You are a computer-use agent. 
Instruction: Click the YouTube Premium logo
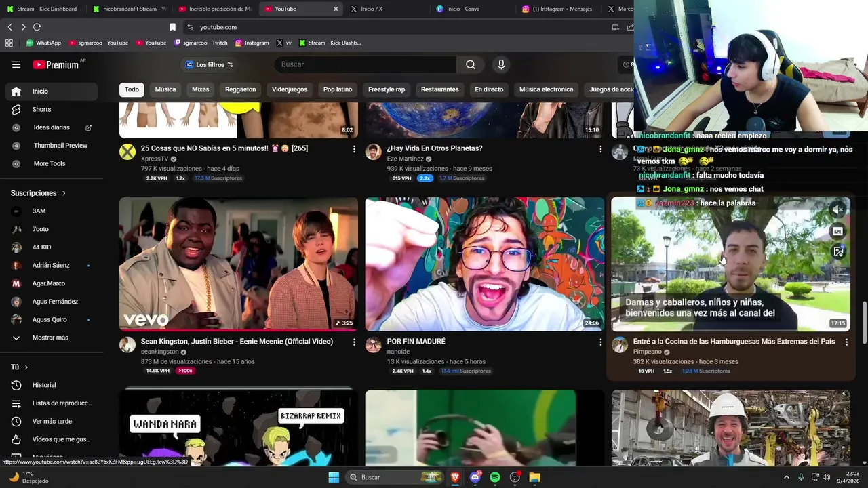pos(56,64)
